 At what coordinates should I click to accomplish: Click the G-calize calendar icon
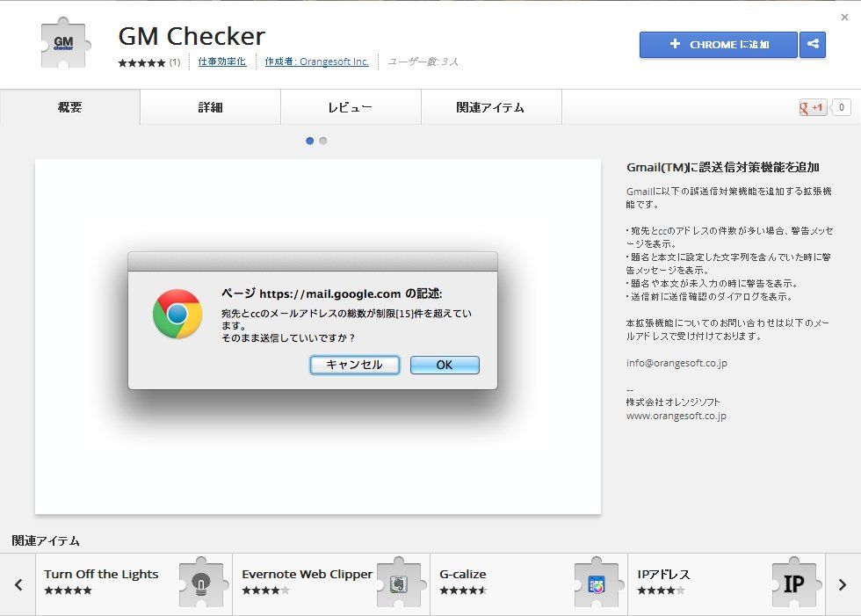(597, 583)
